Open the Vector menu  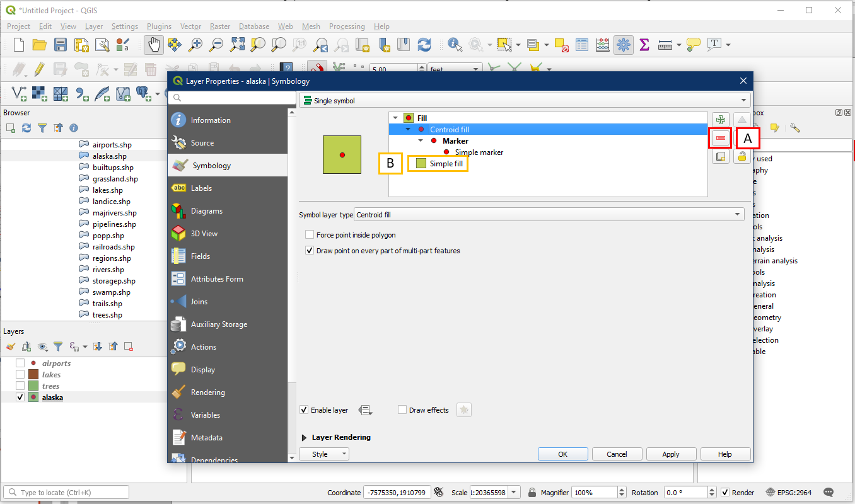point(190,26)
